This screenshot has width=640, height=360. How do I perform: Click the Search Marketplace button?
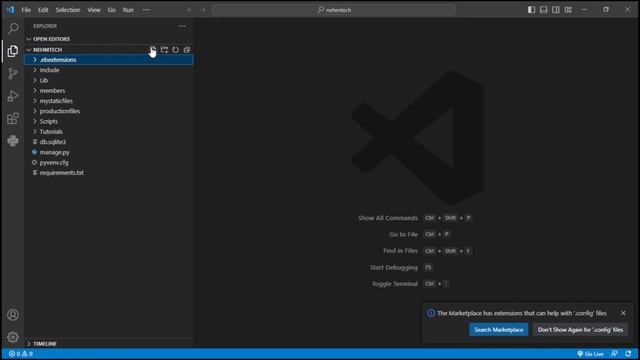coord(498,330)
